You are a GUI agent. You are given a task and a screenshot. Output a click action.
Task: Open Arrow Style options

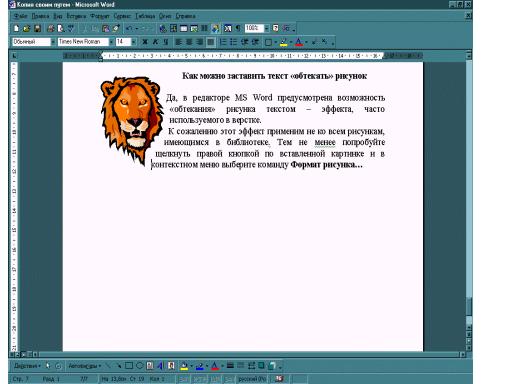251,366
